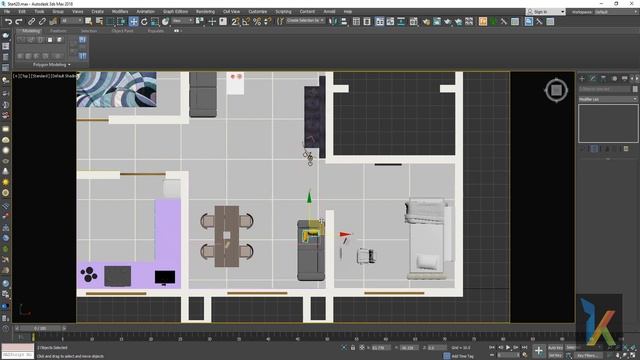The width and height of the screenshot is (640, 360).
Task: Open the Create Selection Set dropdown
Action: (305, 20)
